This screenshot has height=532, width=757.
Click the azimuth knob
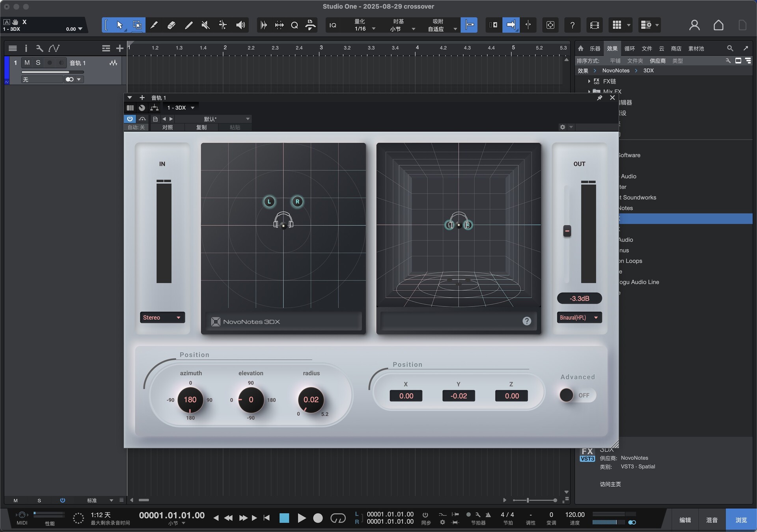coord(190,399)
